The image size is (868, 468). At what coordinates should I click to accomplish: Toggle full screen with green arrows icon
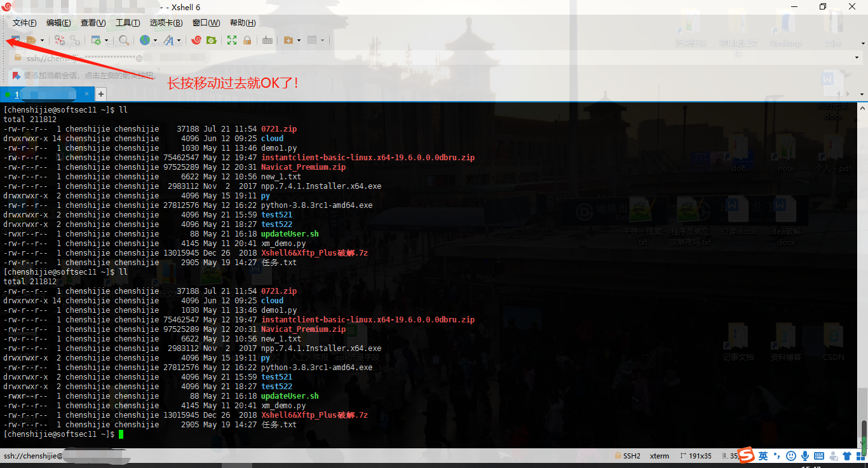tap(232, 40)
